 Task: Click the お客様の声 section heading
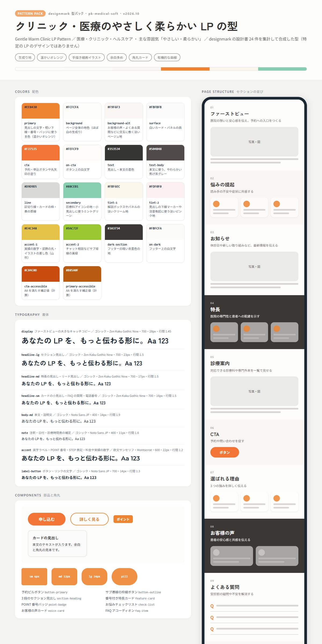tap(222, 533)
